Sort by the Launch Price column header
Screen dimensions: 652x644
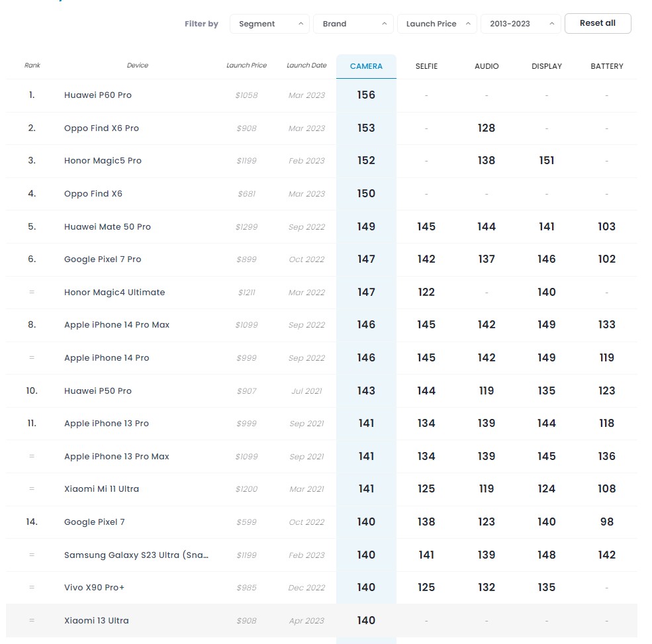(246, 66)
